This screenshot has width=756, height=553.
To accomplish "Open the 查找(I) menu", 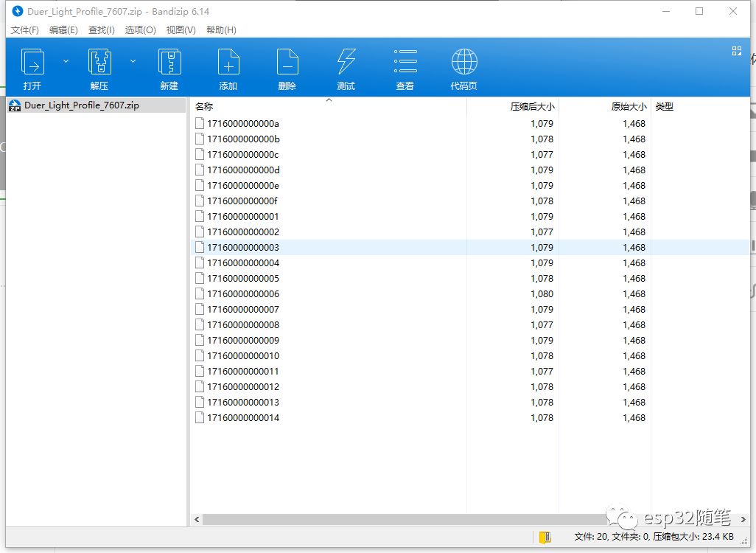I will pos(101,30).
